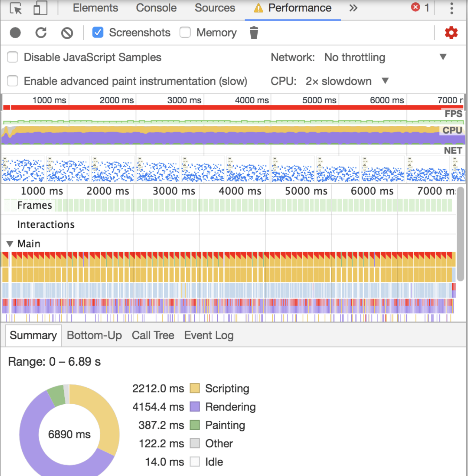Click the Interactions track label

46,224
